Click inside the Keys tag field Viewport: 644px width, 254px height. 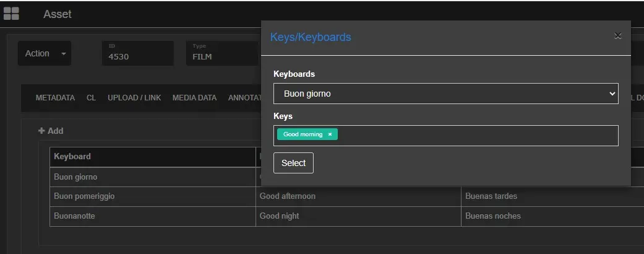(476, 135)
